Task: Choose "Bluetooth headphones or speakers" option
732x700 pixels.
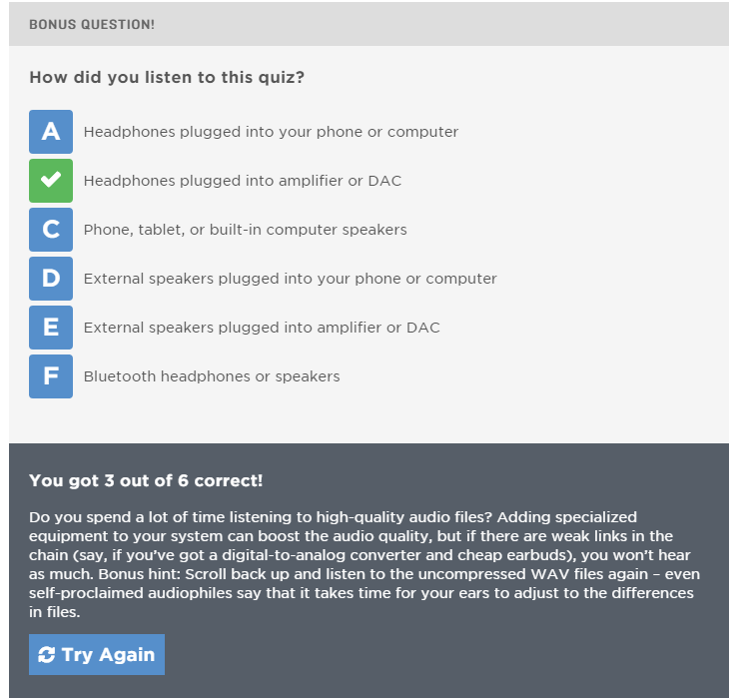Action: click(x=212, y=376)
